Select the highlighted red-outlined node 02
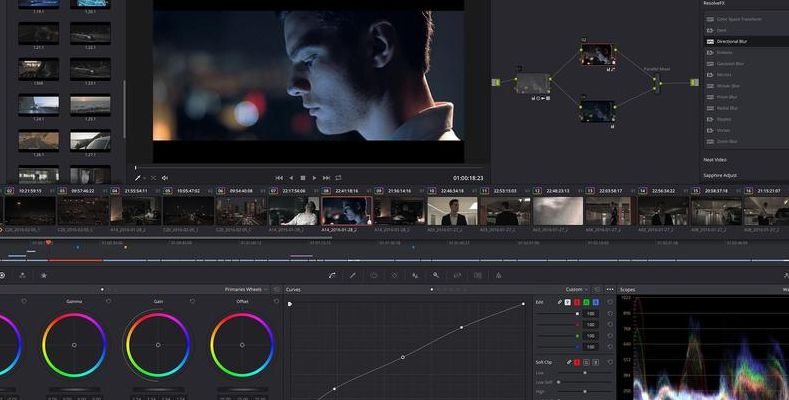The width and height of the screenshot is (789, 400). point(598,54)
